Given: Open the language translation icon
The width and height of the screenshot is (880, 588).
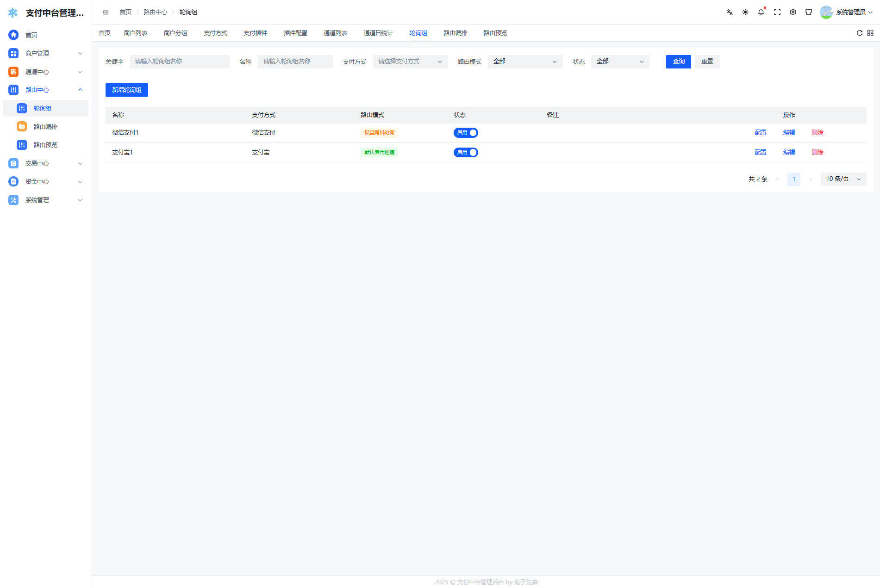Looking at the screenshot, I should click(730, 12).
